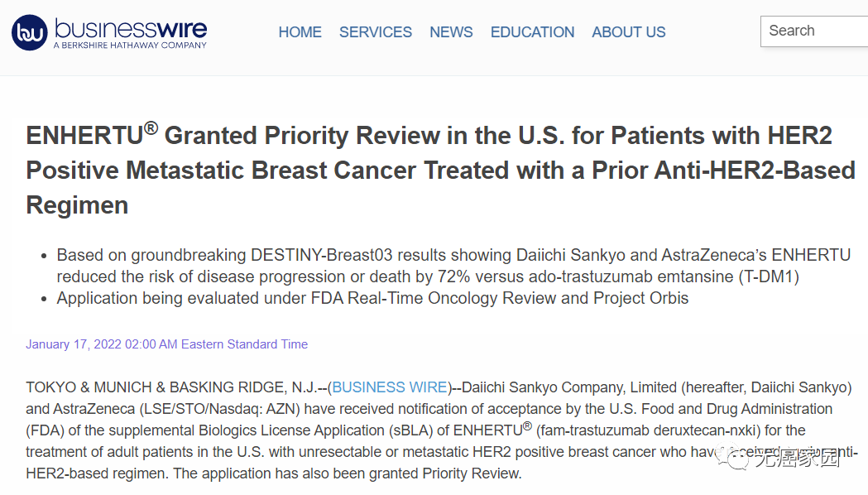868x495 pixels.
Task: Open the SERVICES menu
Action: click(375, 32)
